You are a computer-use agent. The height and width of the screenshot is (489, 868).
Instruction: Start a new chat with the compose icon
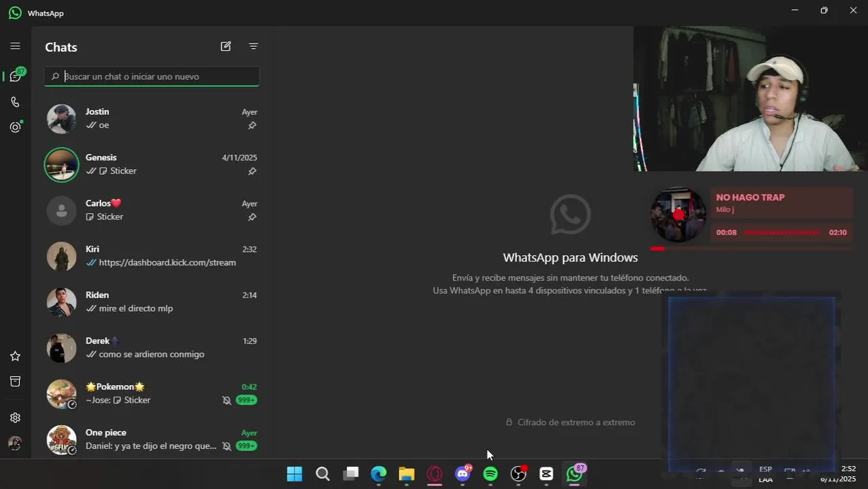(x=225, y=46)
